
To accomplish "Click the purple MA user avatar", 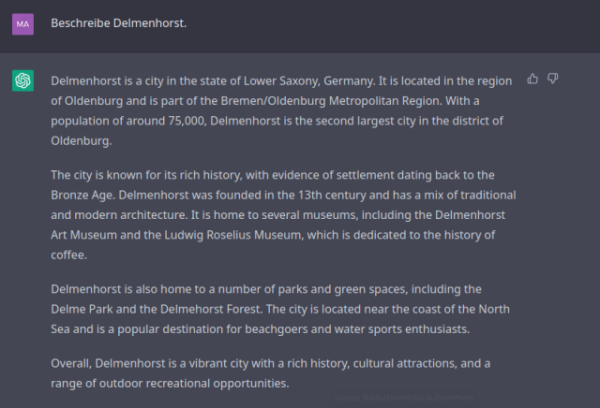I will click(x=23, y=24).
